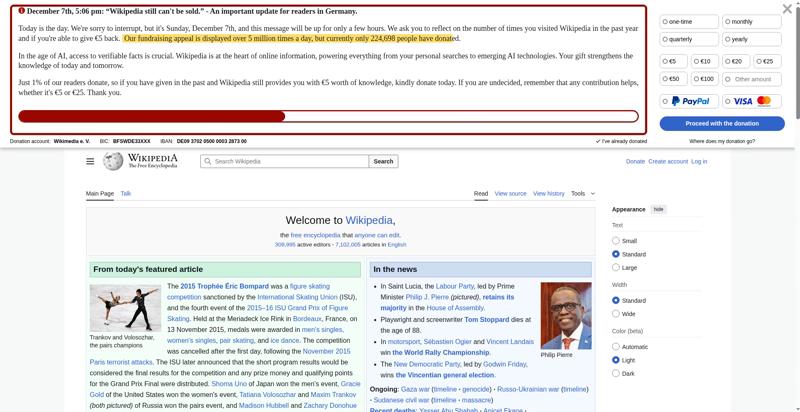800x412 pixels.
Task: Open the hamburger main menu
Action: click(x=90, y=161)
